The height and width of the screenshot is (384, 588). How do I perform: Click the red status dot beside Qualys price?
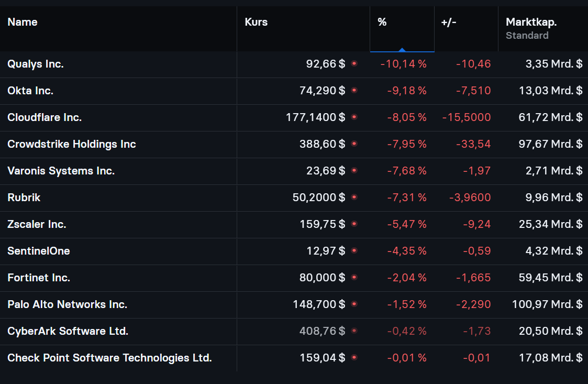pyautogui.click(x=354, y=63)
